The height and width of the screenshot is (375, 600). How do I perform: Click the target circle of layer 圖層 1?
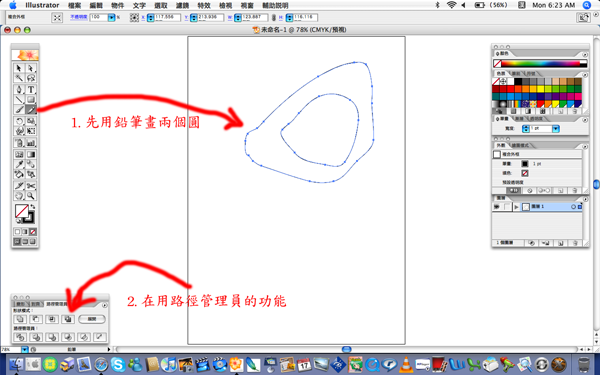(573, 207)
